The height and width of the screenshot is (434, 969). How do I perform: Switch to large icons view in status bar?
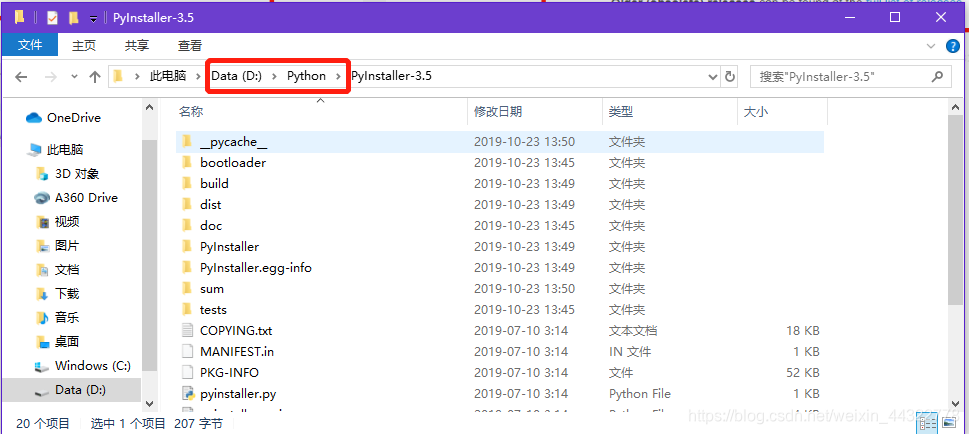949,423
